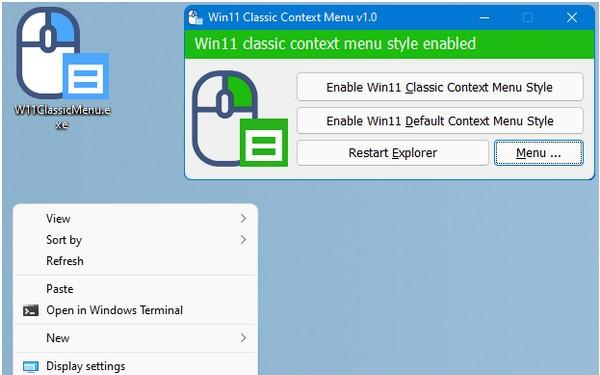Enable Win11 Default Context Menu Style
The height and width of the screenshot is (375, 600).
click(440, 121)
